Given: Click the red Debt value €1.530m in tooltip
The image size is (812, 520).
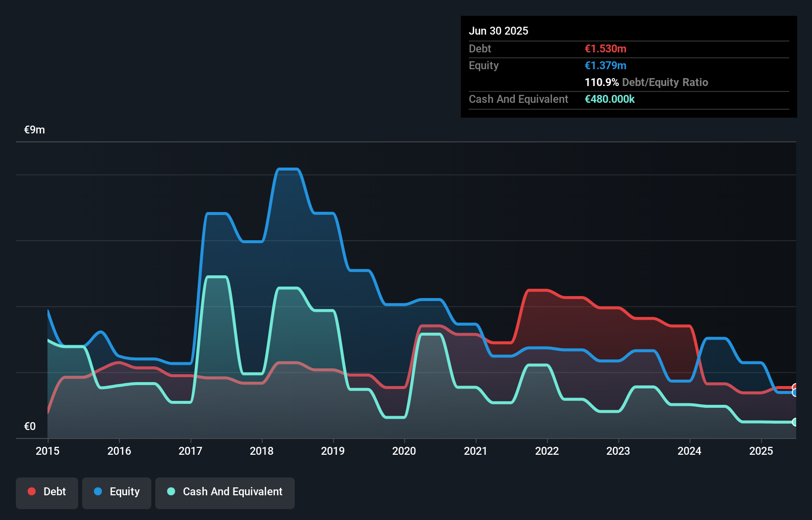Looking at the screenshot, I should pyautogui.click(x=605, y=48).
